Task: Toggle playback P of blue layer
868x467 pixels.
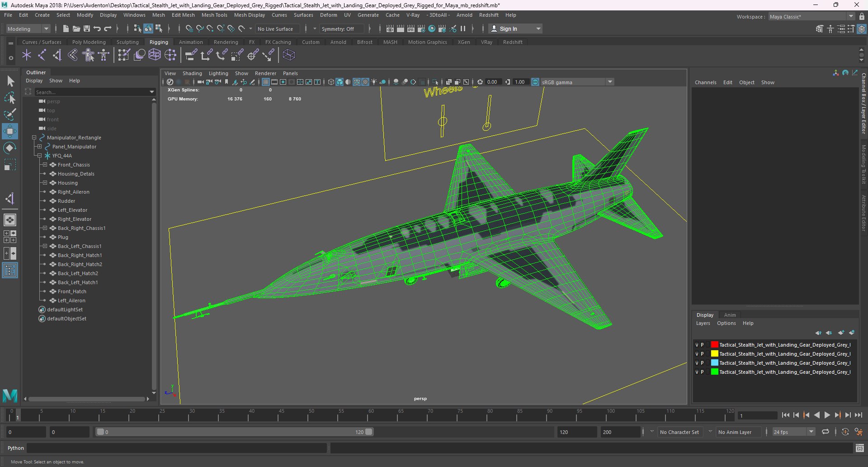Action: (702, 363)
